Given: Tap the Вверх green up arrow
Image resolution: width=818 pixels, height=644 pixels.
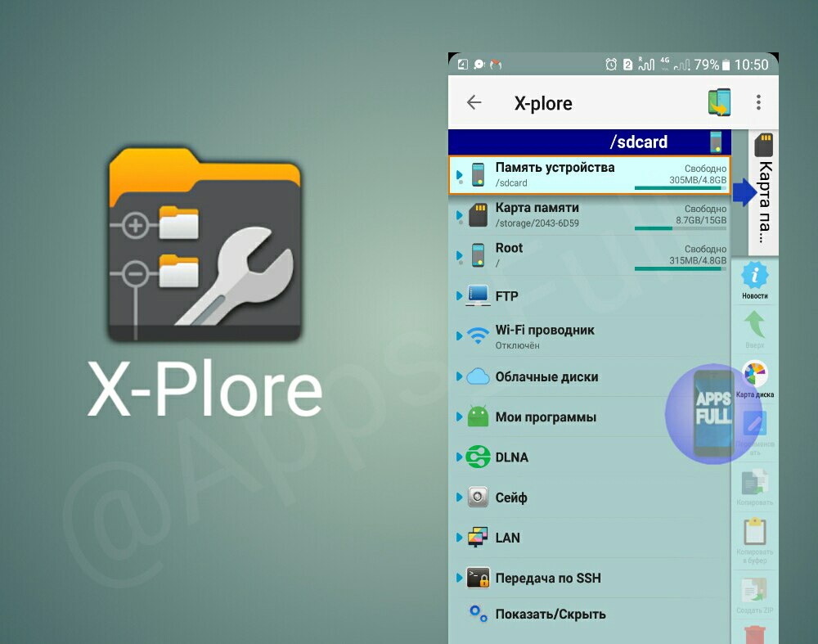Looking at the screenshot, I should [755, 329].
